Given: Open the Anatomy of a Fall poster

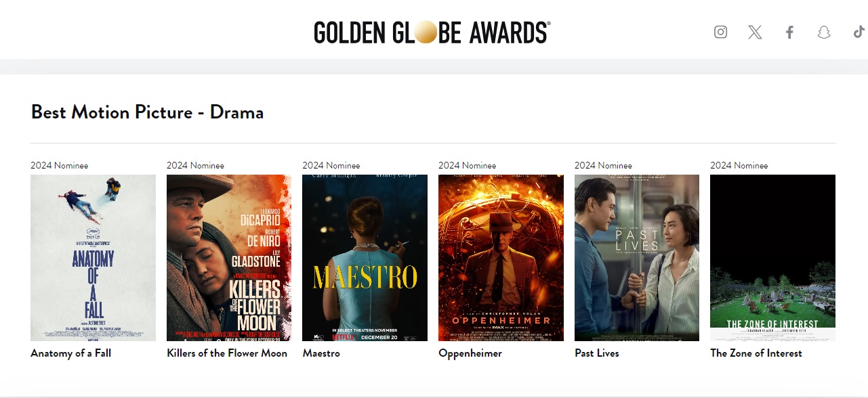Looking at the screenshot, I should (x=93, y=258).
